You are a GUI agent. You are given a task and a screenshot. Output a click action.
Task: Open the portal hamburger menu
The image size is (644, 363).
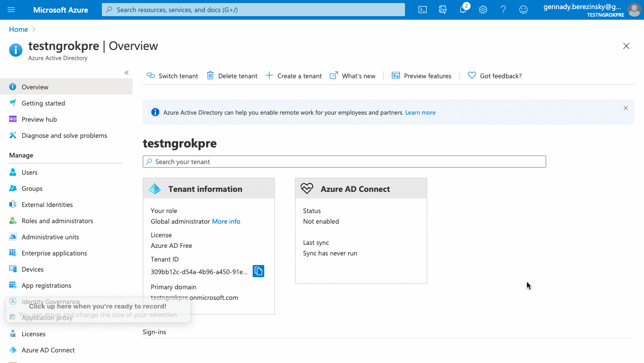click(x=11, y=10)
